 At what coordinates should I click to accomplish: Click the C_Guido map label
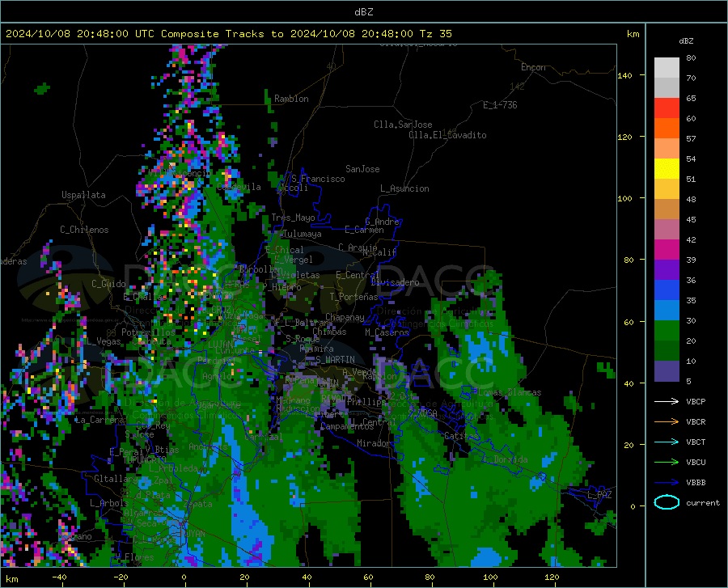pyautogui.click(x=108, y=284)
